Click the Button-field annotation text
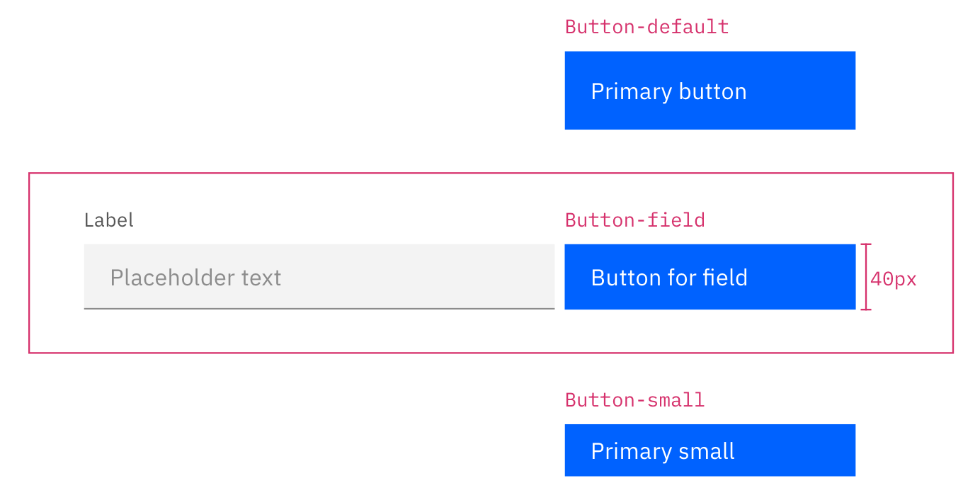Screen dimensions: 980x500 [x=634, y=220]
